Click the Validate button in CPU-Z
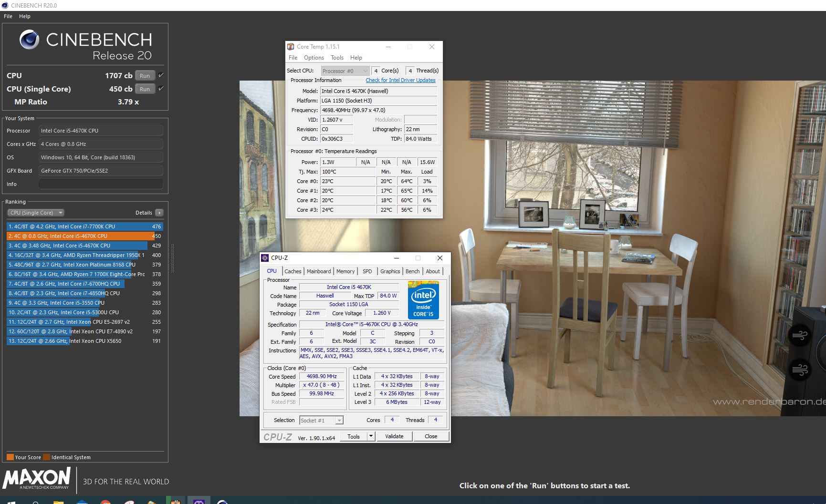The width and height of the screenshot is (826, 504). (x=394, y=436)
